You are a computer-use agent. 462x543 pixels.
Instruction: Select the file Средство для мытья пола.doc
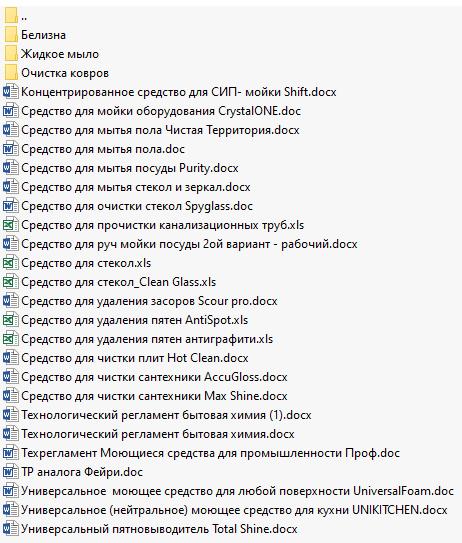(103, 149)
